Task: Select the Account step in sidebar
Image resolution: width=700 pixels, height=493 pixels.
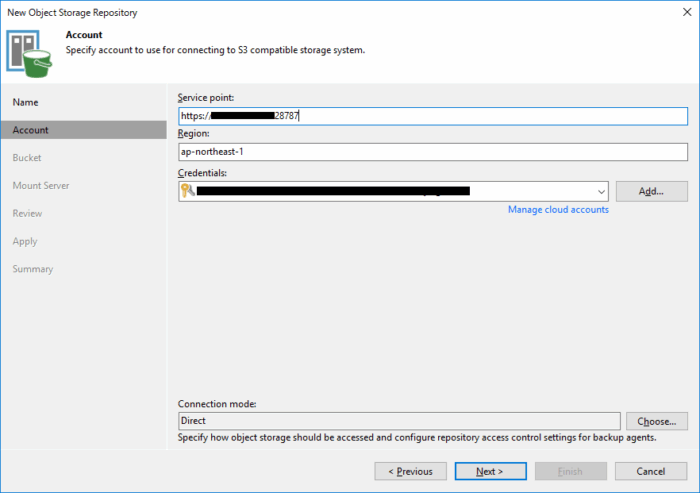Action: pos(31,130)
